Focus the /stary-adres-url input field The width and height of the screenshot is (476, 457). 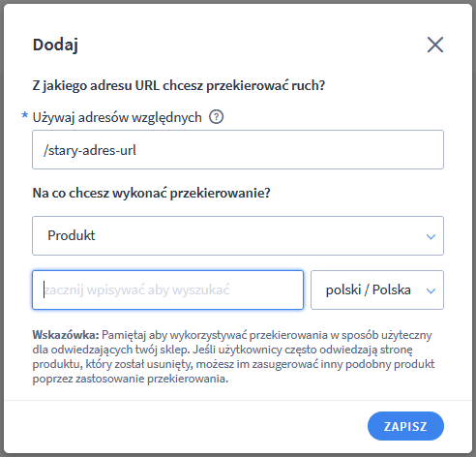(x=238, y=150)
